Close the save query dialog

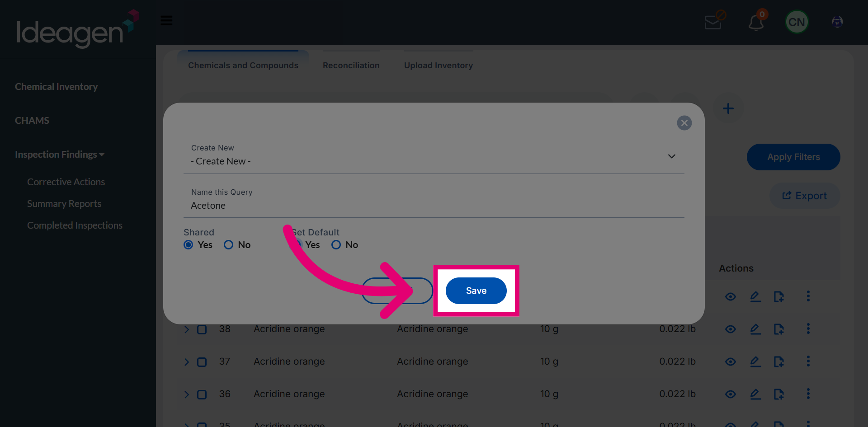684,123
